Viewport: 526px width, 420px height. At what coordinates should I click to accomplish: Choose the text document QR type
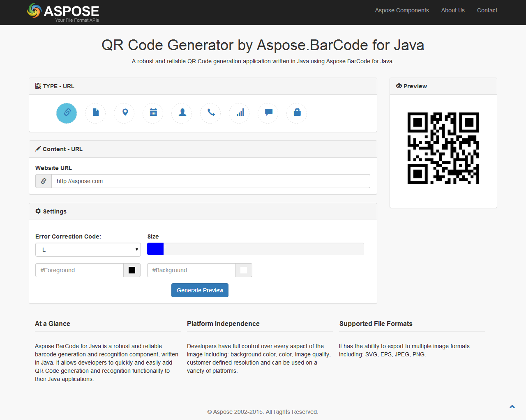click(x=95, y=113)
